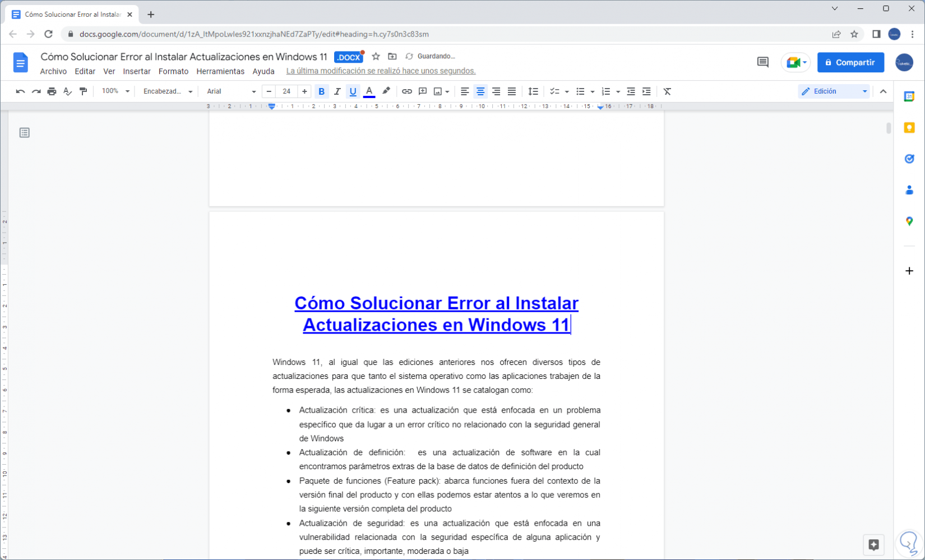Get add-ons with plus icon
The height and width of the screenshot is (560, 925).
[x=909, y=271]
